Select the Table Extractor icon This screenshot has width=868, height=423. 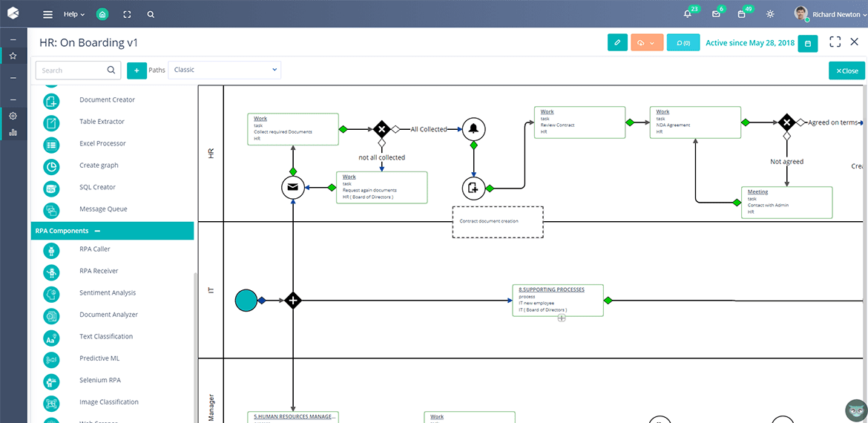(x=51, y=122)
